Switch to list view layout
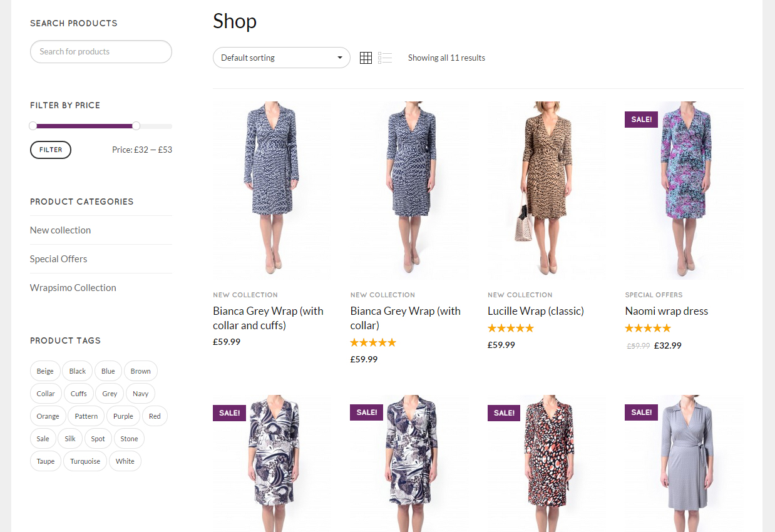 385,58
